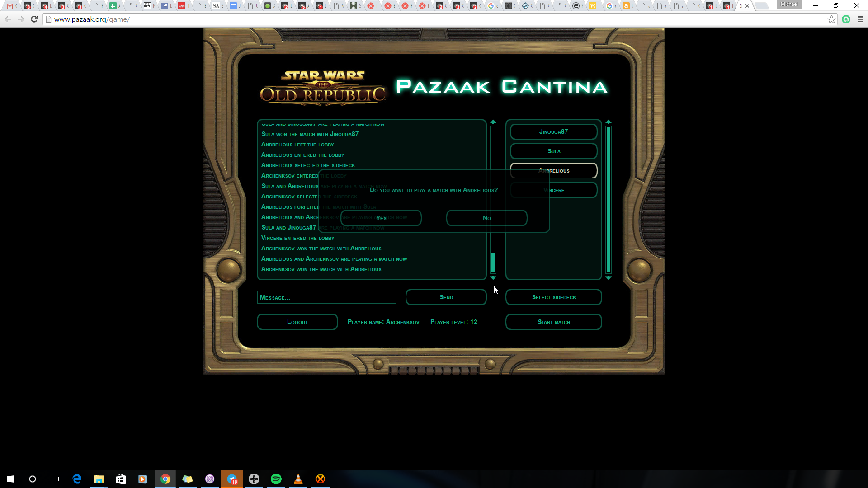Go back with browser Back arrow

tap(8, 19)
